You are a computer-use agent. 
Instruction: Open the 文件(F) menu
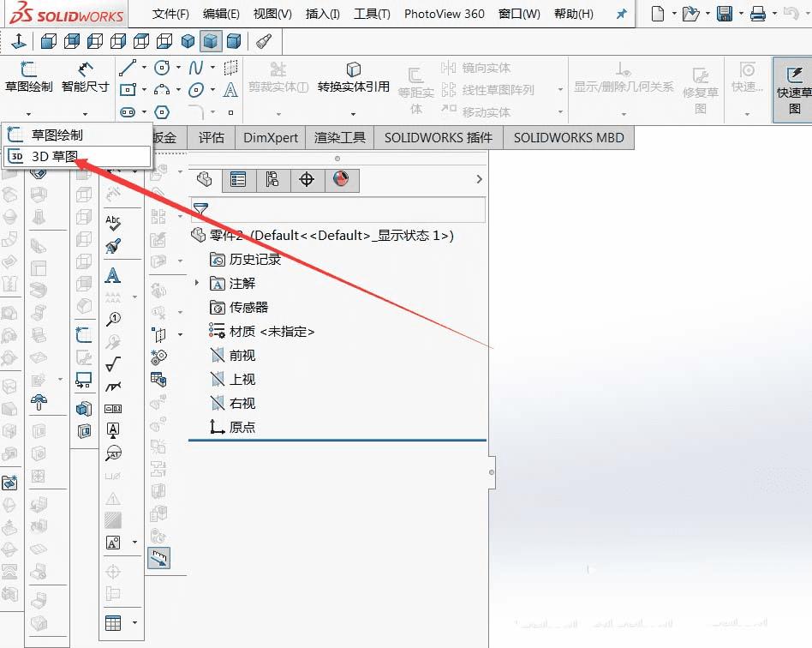point(170,14)
